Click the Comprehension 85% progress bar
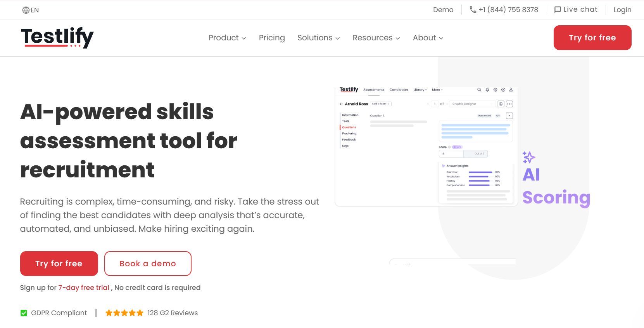 480,185
